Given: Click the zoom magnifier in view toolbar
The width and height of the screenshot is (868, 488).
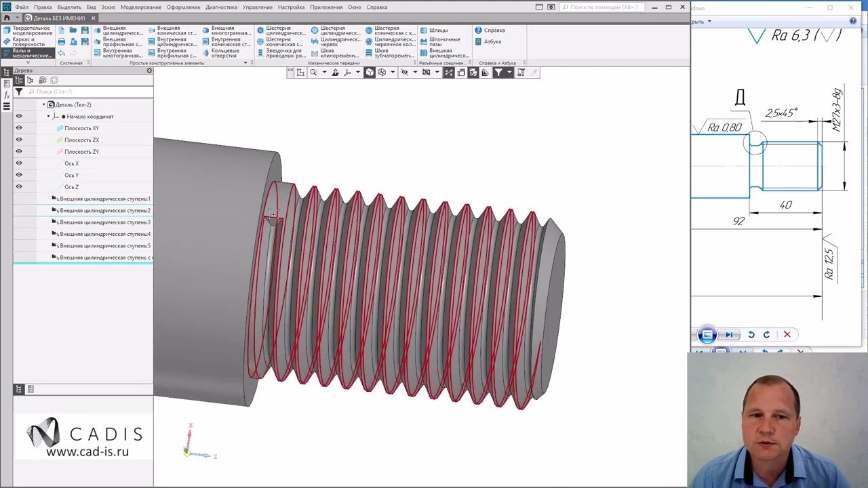Looking at the screenshot, I should click(313, 73).
